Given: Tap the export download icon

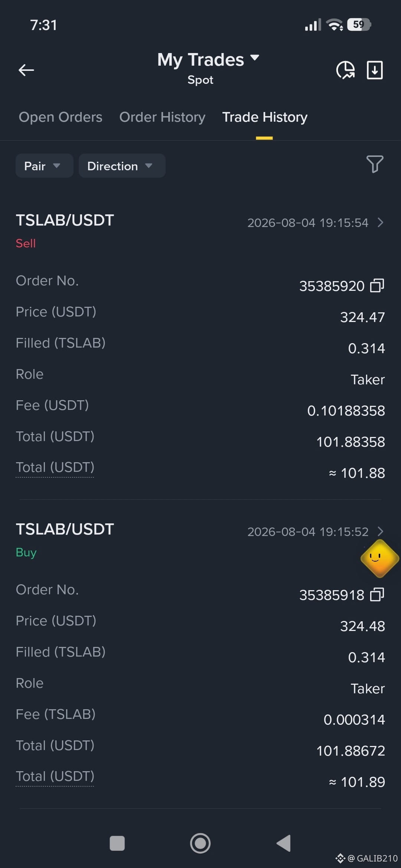Looking at the screenshot, I should [375, 70].
